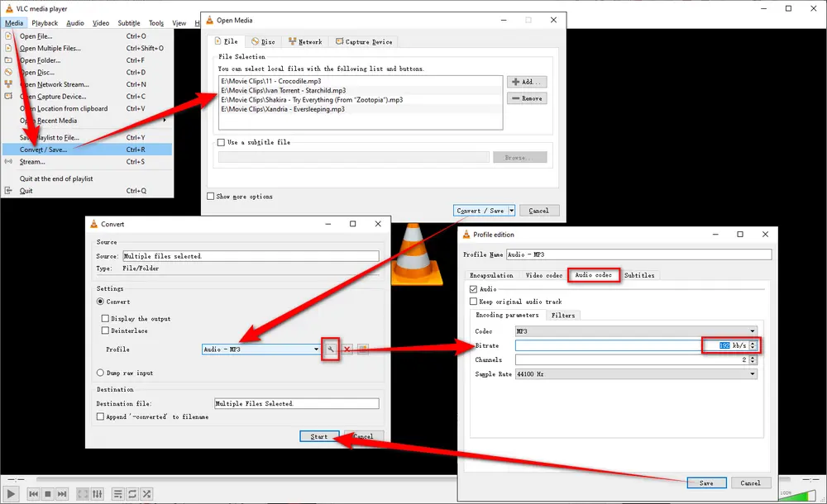Click the Stop playback icon
The height and width of the screenshot is (504, 827).
pyautogui.click(x=48, y=494)
